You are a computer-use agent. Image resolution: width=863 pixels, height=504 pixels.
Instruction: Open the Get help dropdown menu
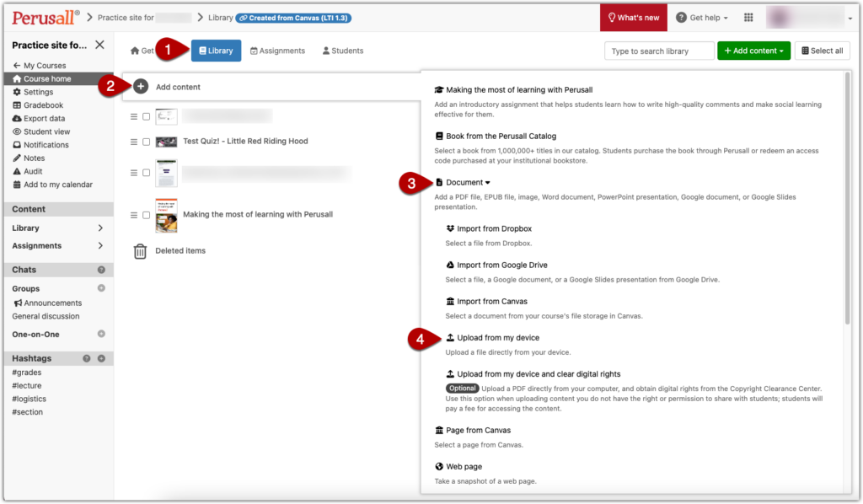pyautogui.click(x=702, y=18)
